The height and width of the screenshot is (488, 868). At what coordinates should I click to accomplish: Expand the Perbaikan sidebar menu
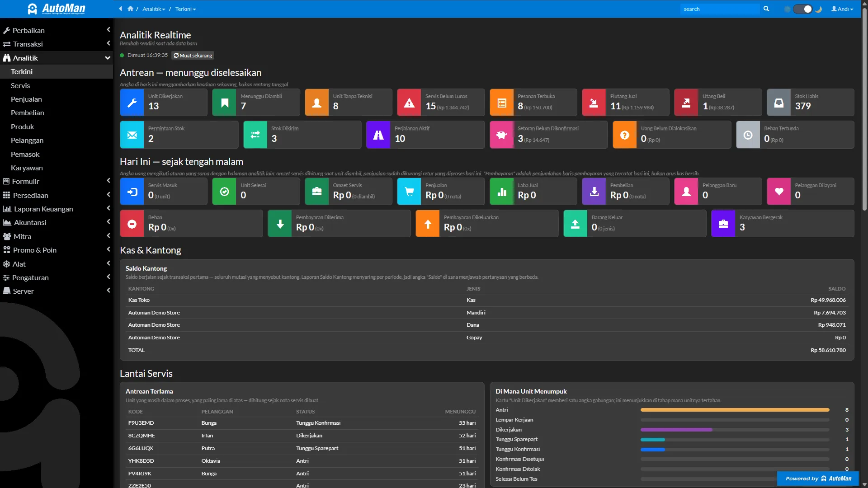57,30
